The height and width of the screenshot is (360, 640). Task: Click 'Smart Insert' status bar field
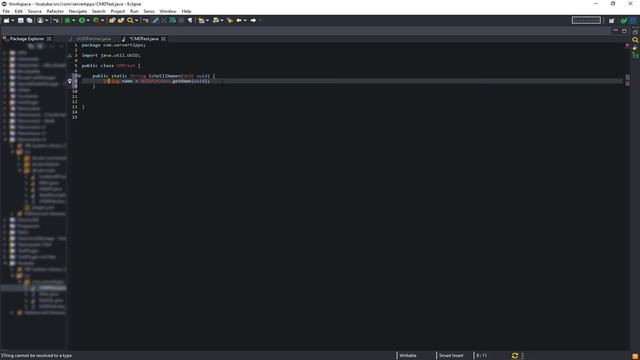pyautogui.click(x=451, y=356)
